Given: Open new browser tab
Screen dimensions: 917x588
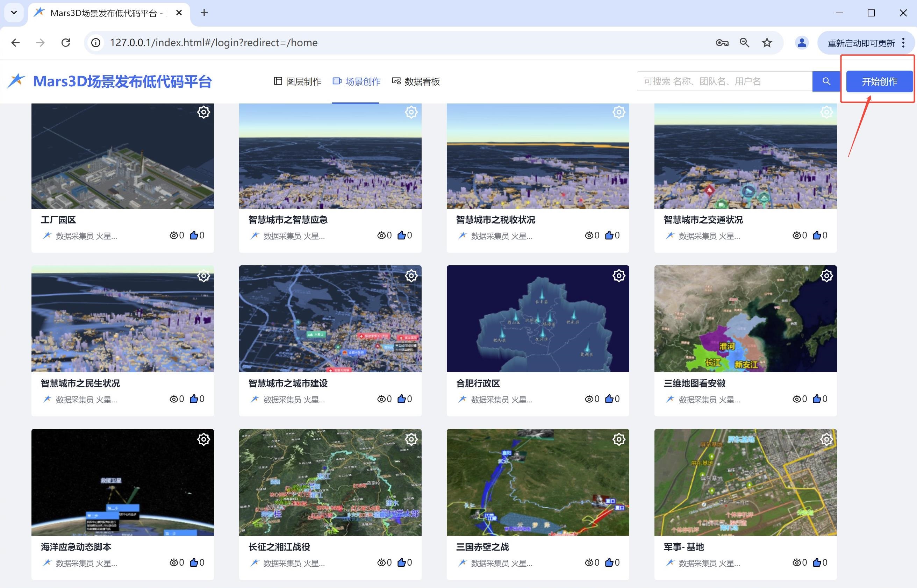Looking at the screenshot, I should click(204, 13).
